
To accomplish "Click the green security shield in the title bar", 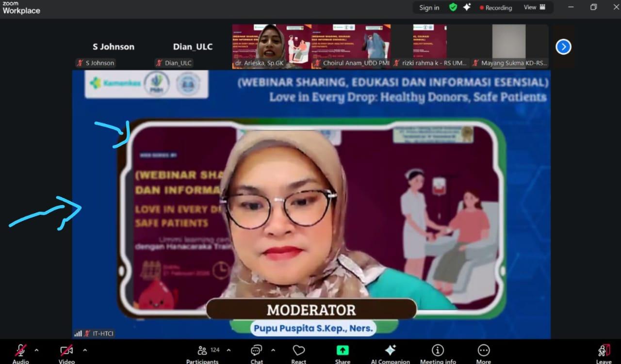I will point(453,7).
